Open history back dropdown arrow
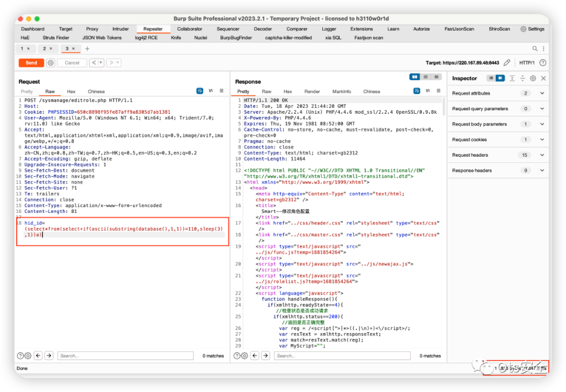The image size is (566, 392). pos(101,63)
